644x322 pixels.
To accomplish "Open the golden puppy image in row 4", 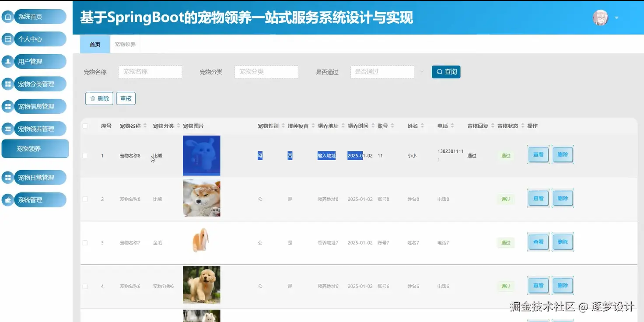I will pos(202,285).
